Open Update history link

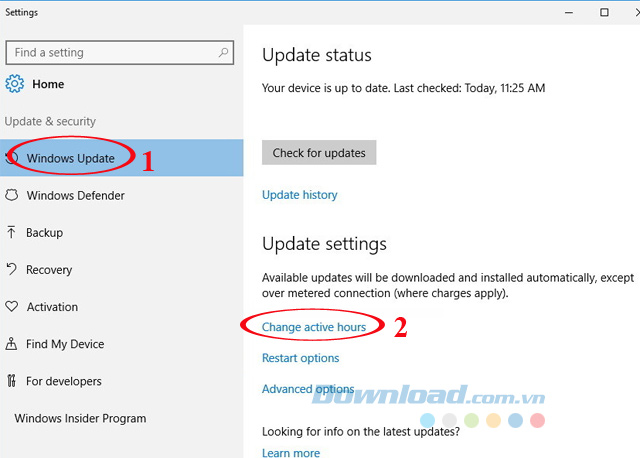click(300, 195)
